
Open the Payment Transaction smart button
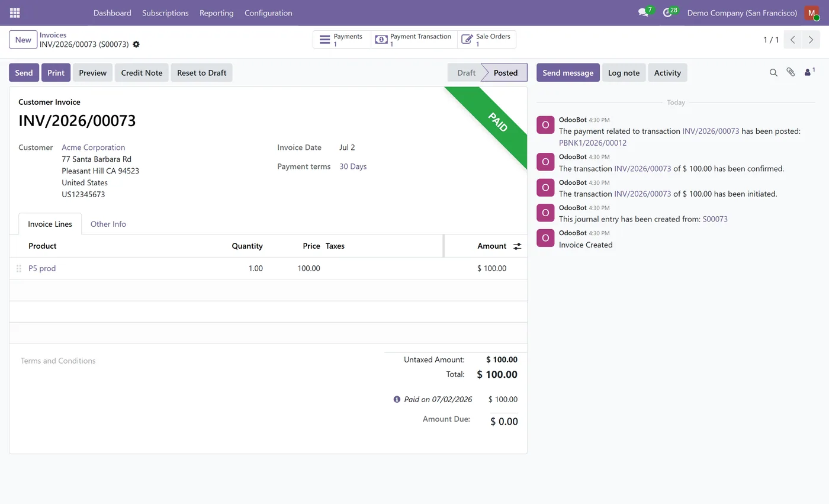click(414, 40)
